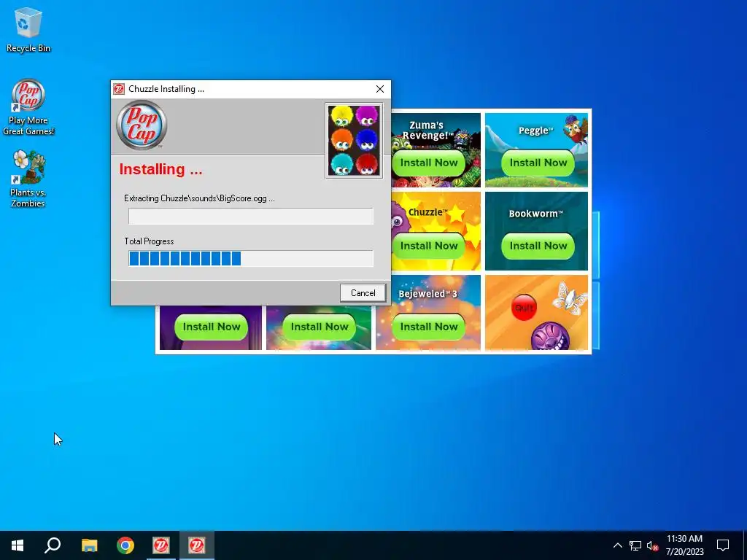Cancel the Chuzzle installation
The image size is (747, 560).
[363, 293]
